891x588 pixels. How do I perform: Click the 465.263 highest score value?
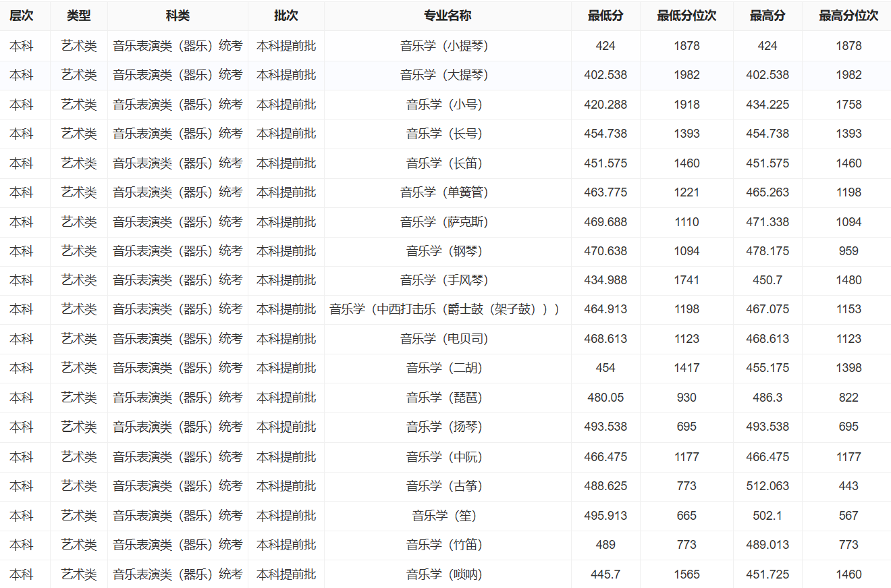point(767,192)
